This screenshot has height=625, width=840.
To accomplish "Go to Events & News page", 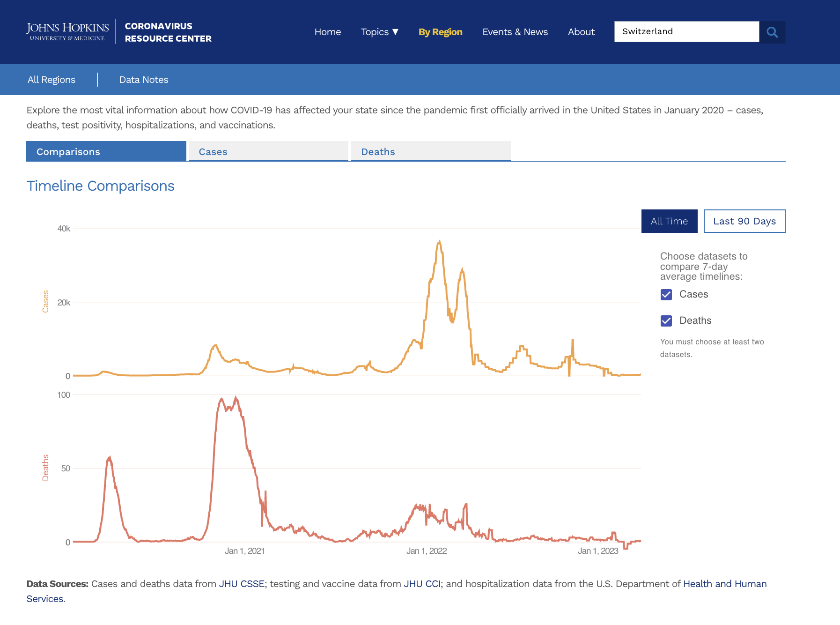I will pos(515,32).
